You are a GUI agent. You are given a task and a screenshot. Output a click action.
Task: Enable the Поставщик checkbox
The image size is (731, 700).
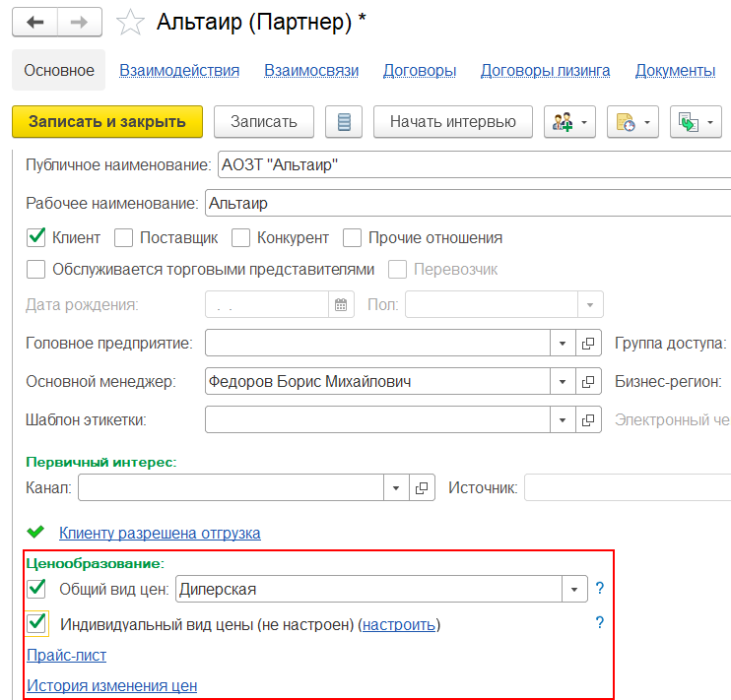(123, 237)
